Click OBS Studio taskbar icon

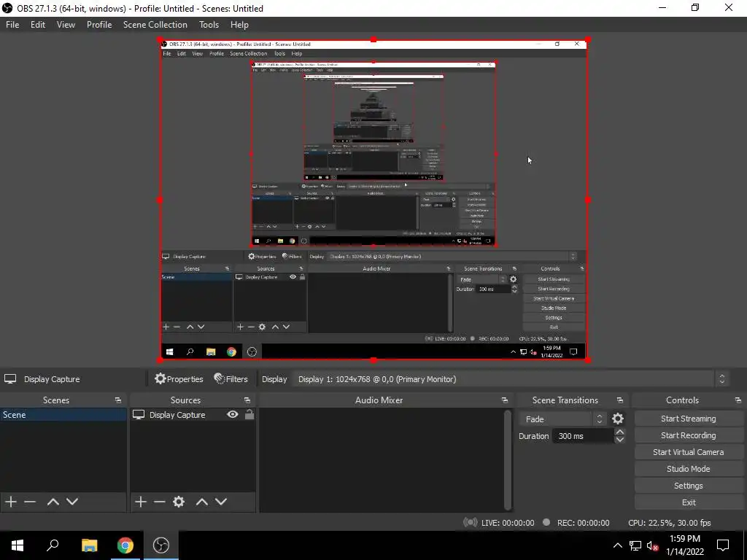(x=161, y=545)
